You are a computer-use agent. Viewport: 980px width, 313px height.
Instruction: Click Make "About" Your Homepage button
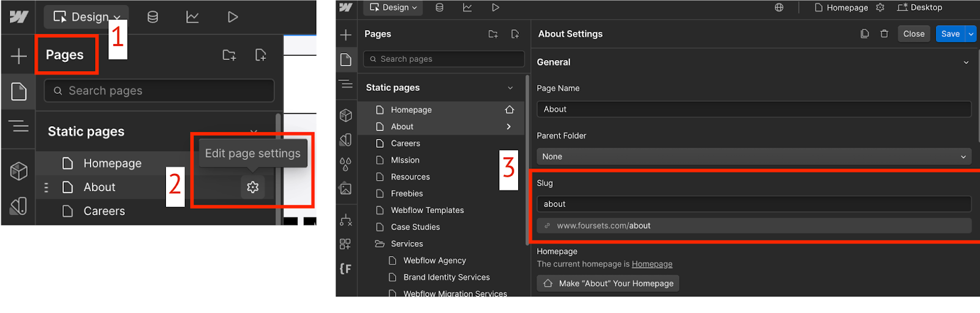click(608, 283)
